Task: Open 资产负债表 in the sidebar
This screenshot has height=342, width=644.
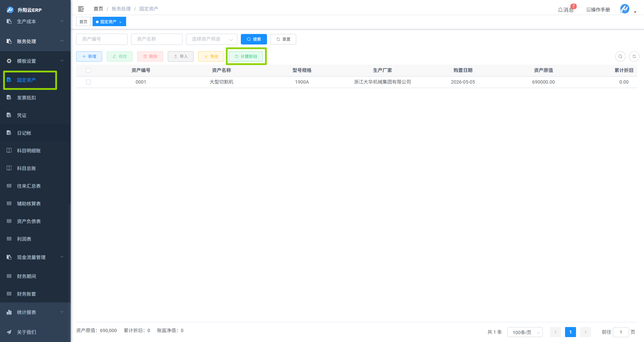Action: point(35,221)
